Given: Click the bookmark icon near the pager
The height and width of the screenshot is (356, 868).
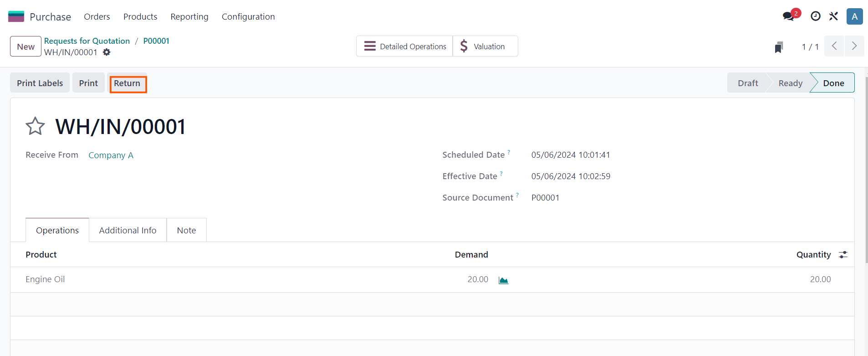Looking at the screenshot, I should click(x=779, y=47).
